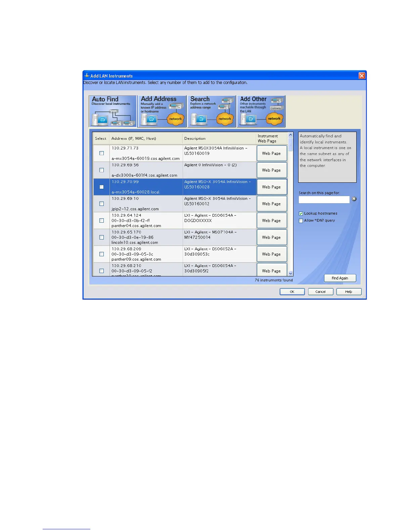Viewport: 411px width, 532px height.
Task: Clear the search field with the X icon
Action: click(354, 199)
